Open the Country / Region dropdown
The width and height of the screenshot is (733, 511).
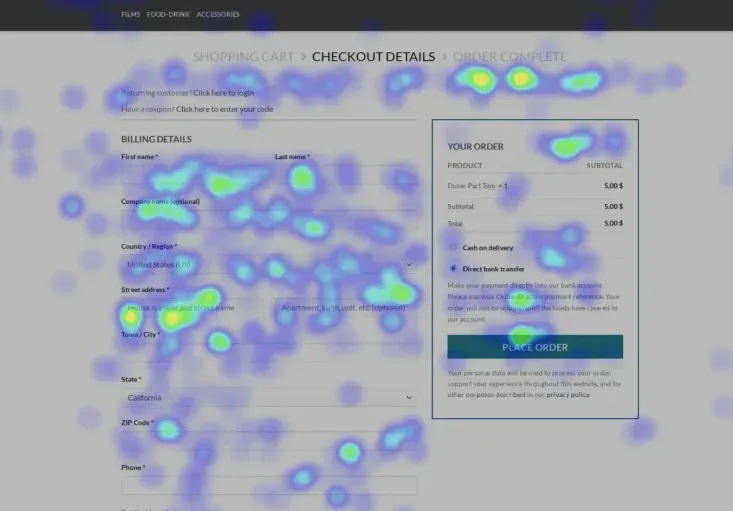pos(269,265)
